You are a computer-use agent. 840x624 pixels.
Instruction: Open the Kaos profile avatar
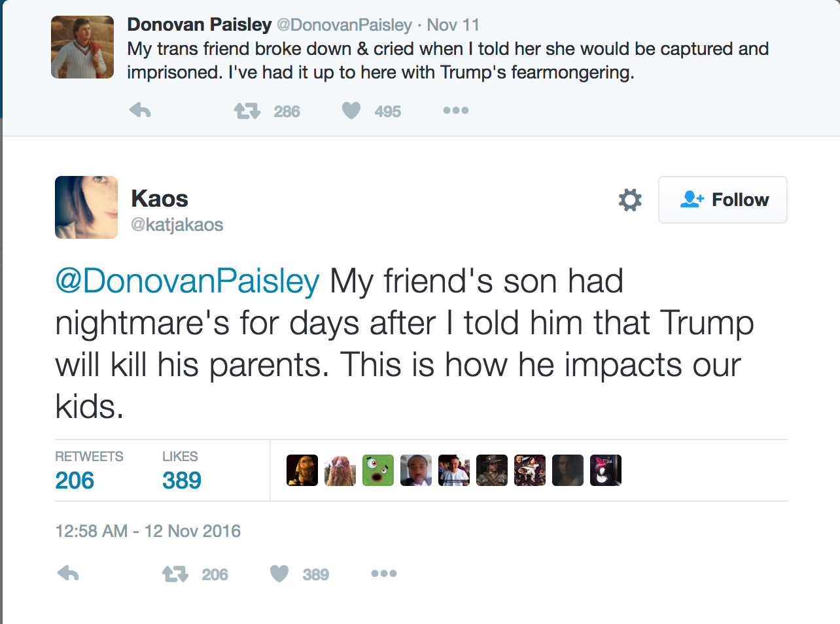pyautogui.click(x=86, y=207)
